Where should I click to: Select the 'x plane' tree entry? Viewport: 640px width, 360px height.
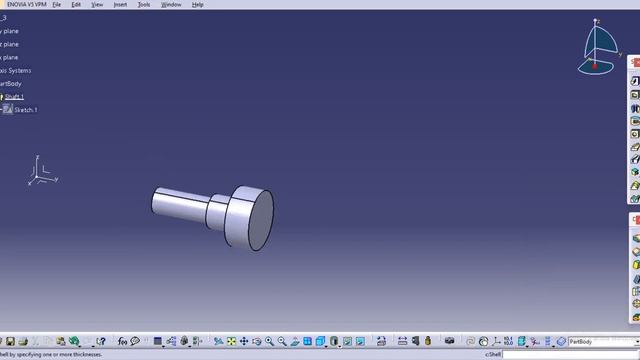(x=9, y=58)
